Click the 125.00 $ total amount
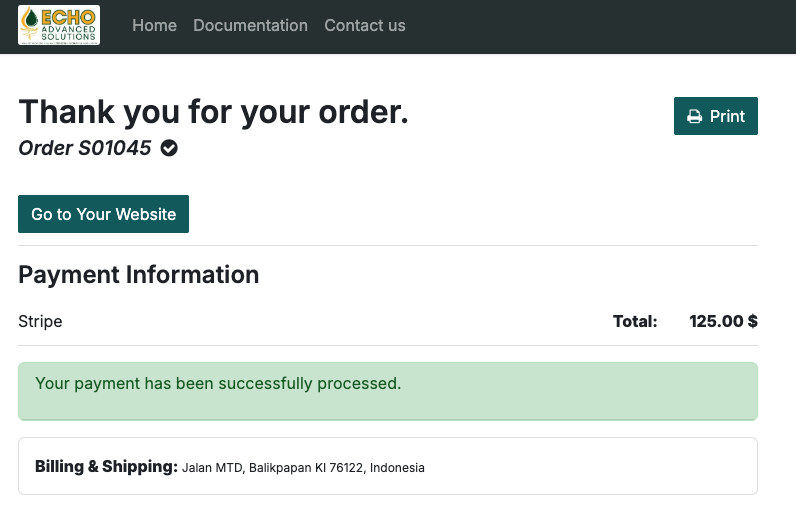 pyautogui.click(x=723, y=322)
